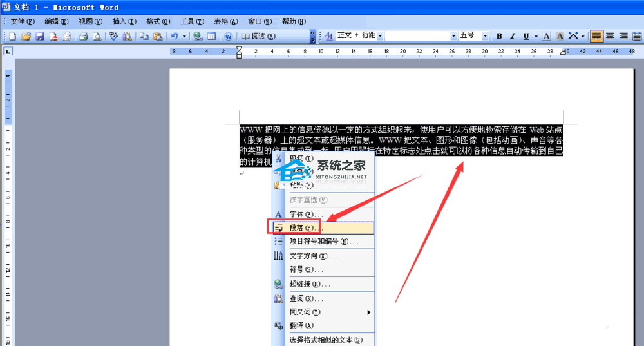Open Word Help question mark icon

(x=229, y=37)
